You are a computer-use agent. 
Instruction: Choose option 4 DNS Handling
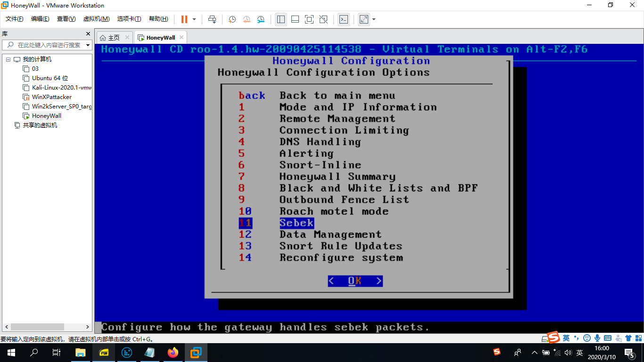pos(300,142)
